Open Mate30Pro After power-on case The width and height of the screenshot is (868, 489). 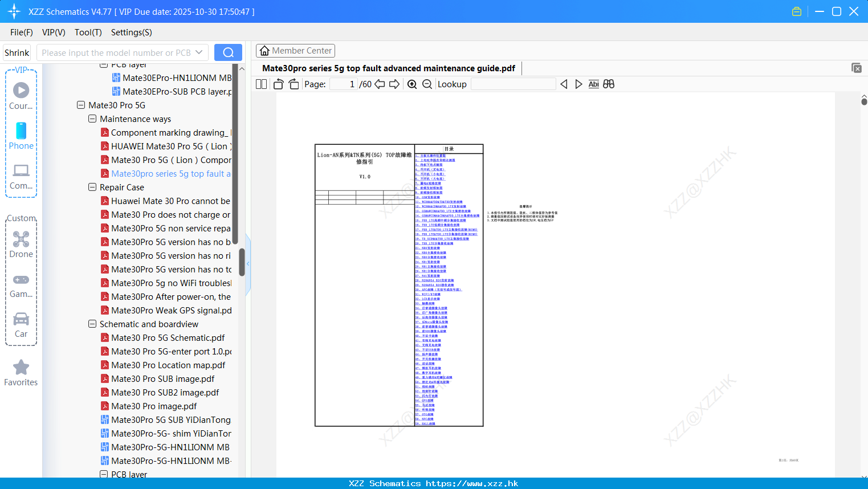pyautogui.click(x=166, y=297)
